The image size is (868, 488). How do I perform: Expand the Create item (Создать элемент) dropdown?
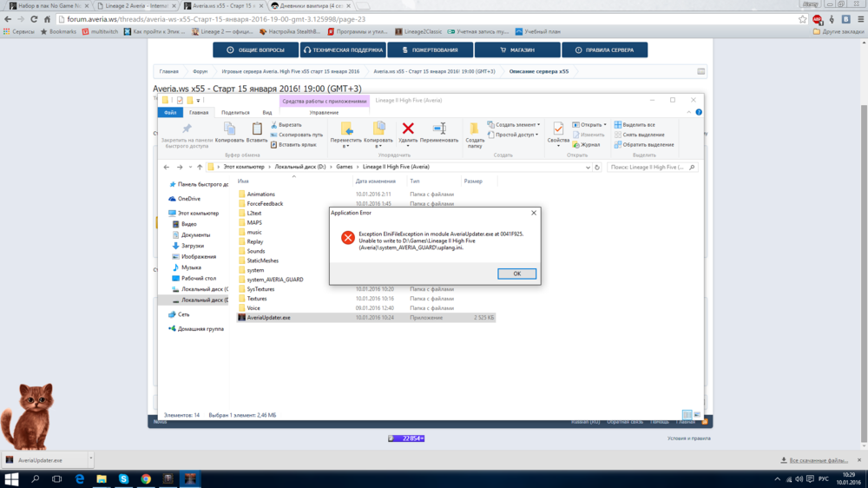coord(514,125)
